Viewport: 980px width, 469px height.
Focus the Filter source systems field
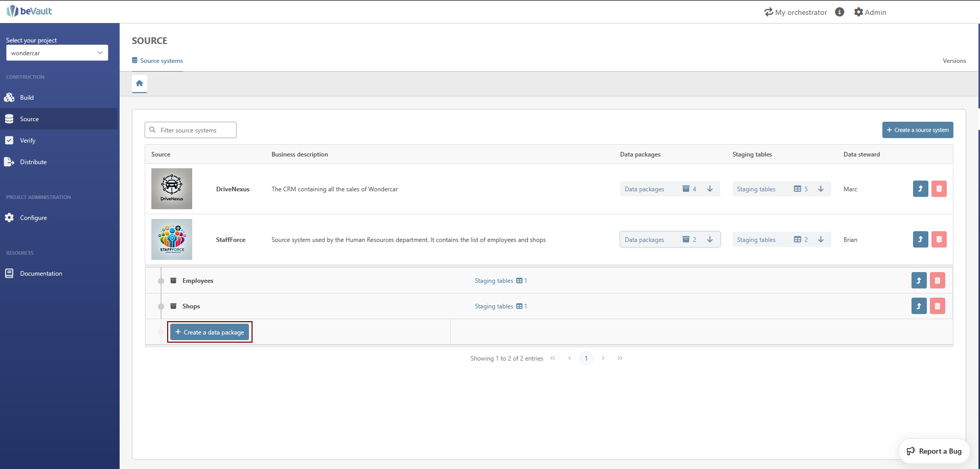pyautogui.click(x=194, y=130)
